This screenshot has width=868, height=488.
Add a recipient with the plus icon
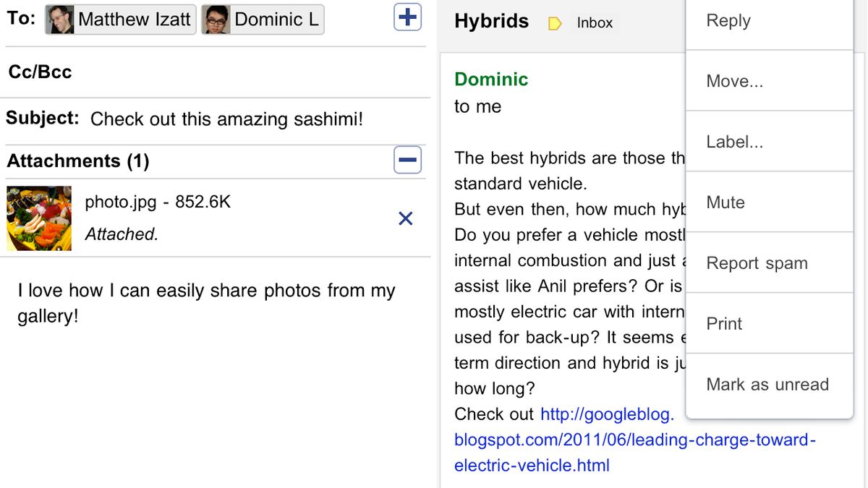tap(408, 17)
